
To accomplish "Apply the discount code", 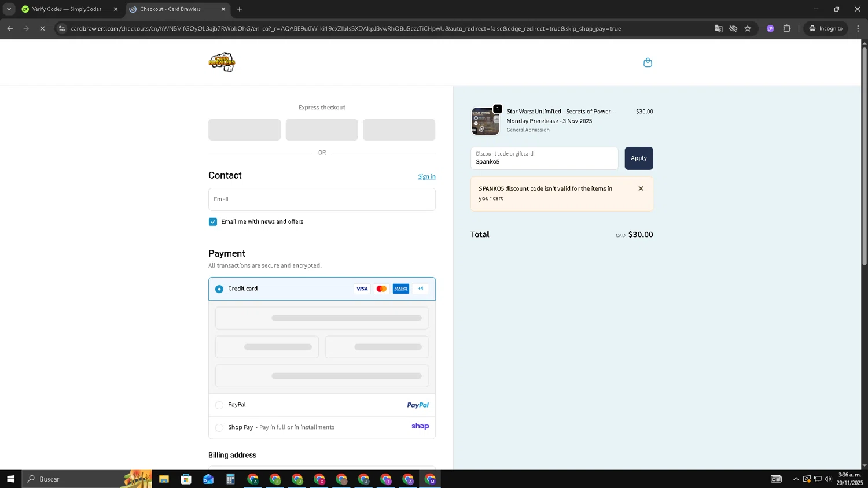I will coord(639,158).
